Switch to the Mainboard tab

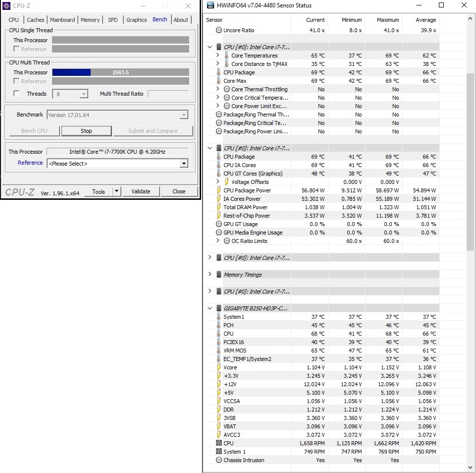62,20
